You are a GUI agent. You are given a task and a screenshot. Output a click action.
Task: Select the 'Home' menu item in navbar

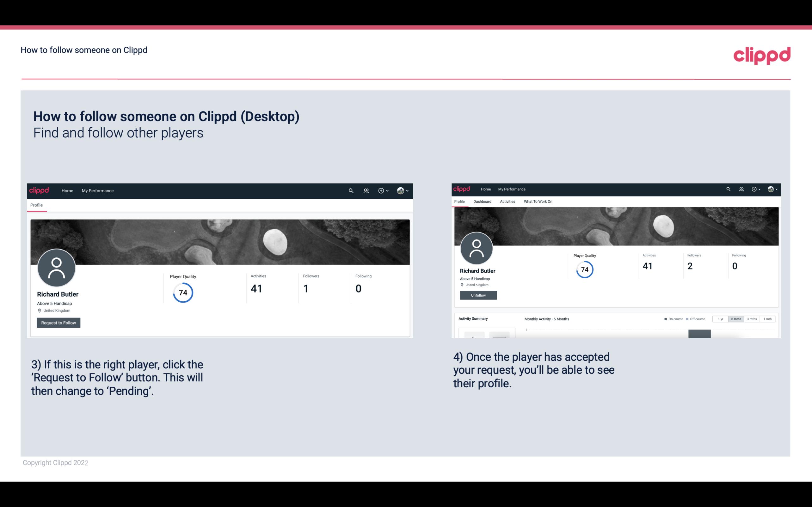point(67,190)
